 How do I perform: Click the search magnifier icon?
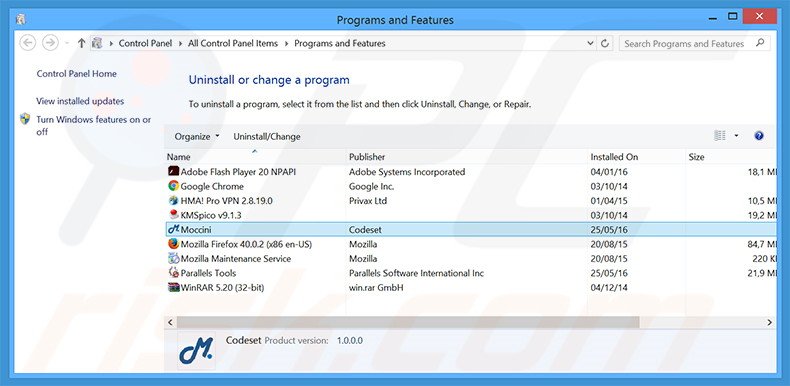coord(760,43)
